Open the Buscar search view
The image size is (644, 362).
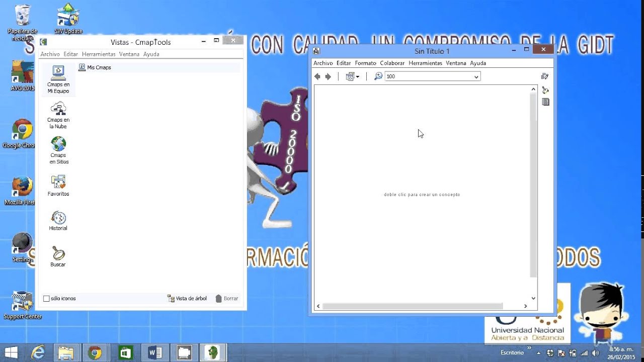pyautogui.click(x=58, y=256)
